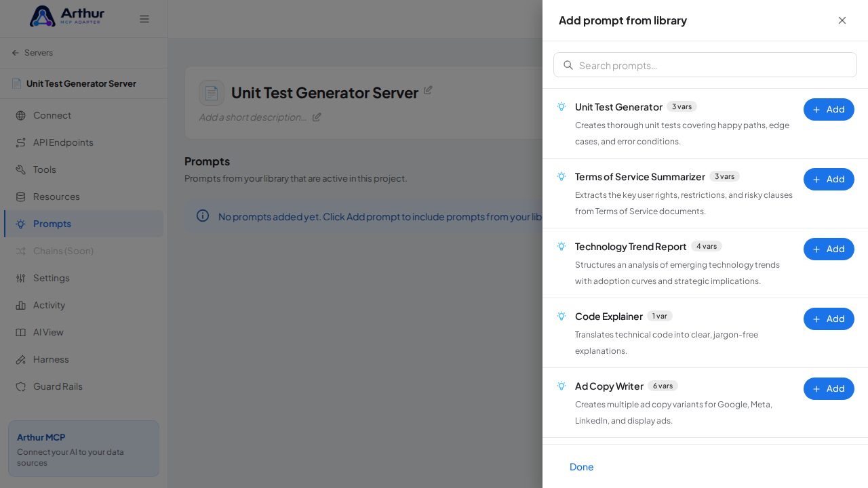868x488 pixels.
Task: Click the 6 vars badge on Ad Copy Writer
Action: [x=663, y=386]
